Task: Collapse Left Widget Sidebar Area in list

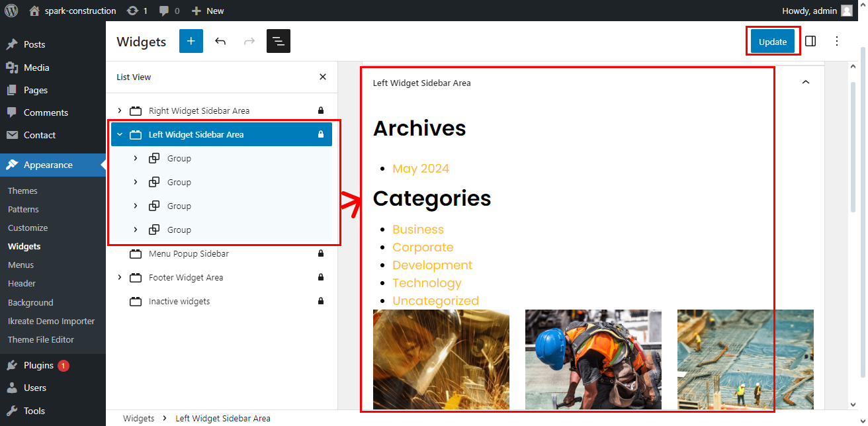Action: pos(120,134)
